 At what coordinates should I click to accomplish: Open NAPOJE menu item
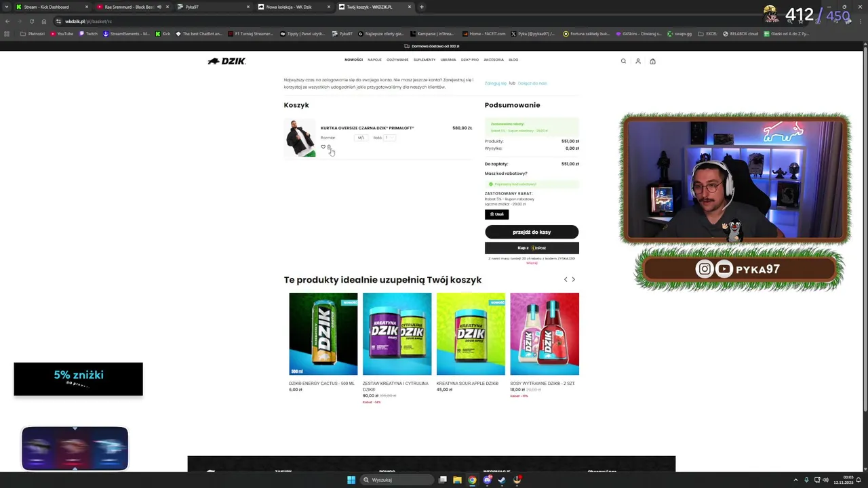point(374,60)
